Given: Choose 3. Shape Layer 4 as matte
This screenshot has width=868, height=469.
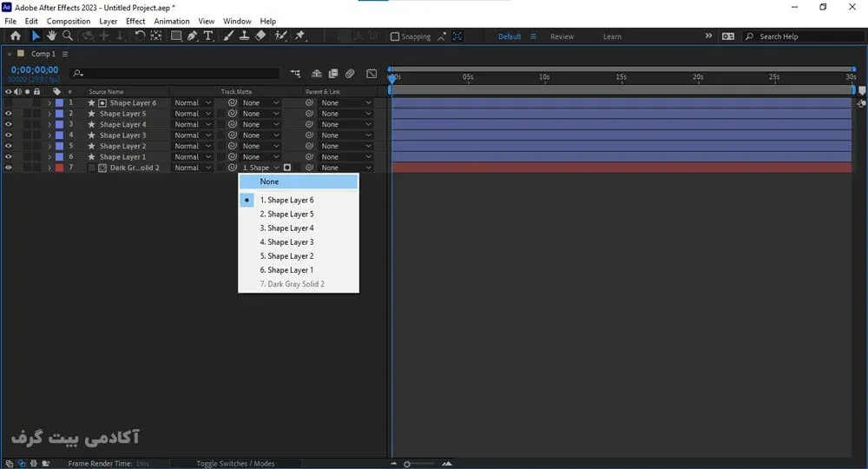Looking at the screenshot, I should point(299,228).
